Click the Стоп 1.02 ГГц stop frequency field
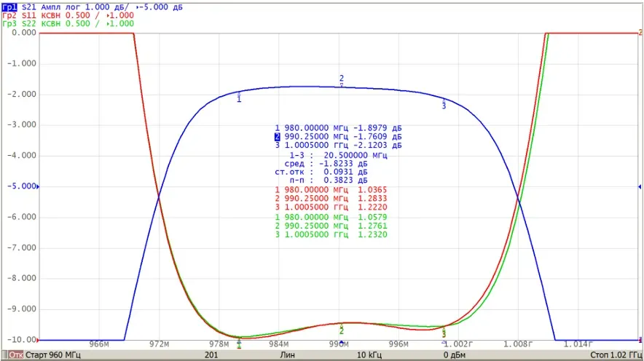This screenshot has width=644, height=361. pos(616,355)
